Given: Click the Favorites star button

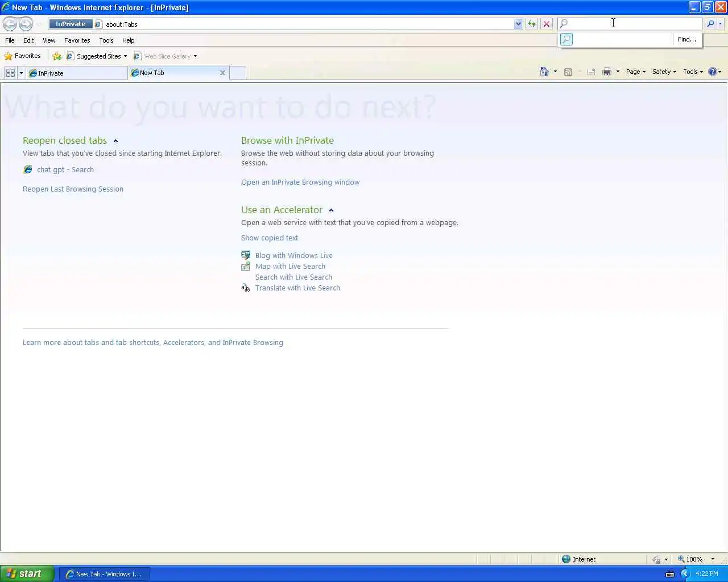Looking at the screenshot, I should click(23, 56).
